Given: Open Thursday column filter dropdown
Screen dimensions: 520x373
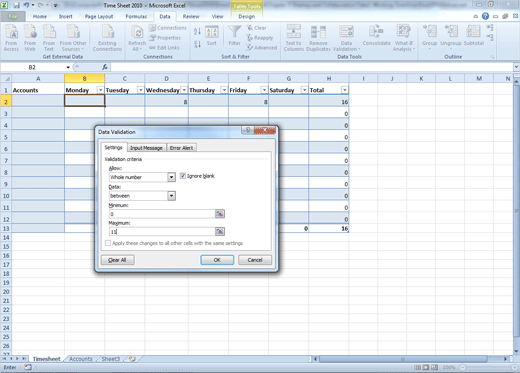Looking at the screenshot, I should 224,90.
